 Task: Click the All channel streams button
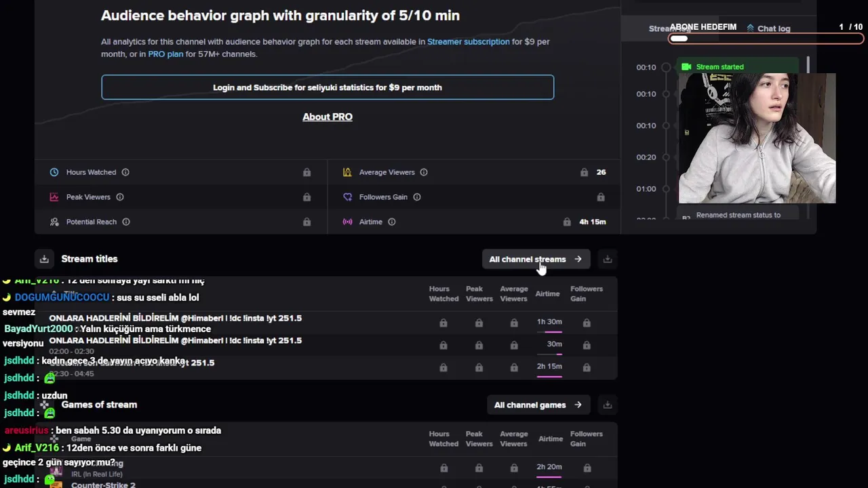(x=536, y=259)
